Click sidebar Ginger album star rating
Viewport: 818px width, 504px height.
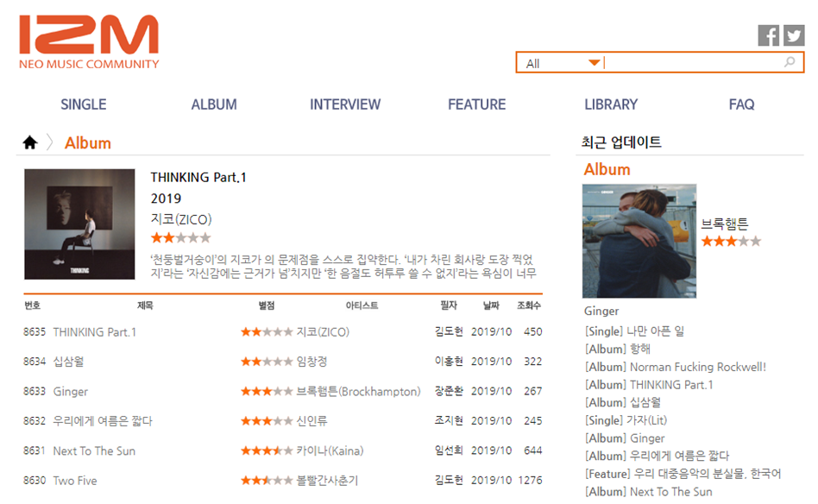731,241
